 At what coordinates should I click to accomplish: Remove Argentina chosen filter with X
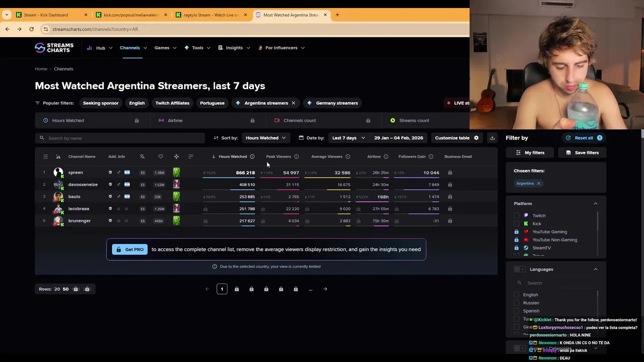pyautogui.click(x=538, y=184)
